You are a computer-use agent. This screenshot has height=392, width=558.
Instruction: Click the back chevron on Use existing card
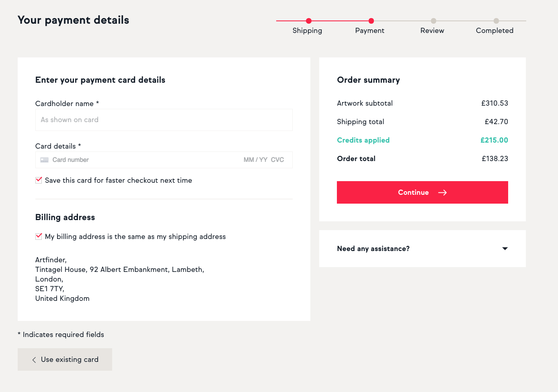[x=34, y=360]
